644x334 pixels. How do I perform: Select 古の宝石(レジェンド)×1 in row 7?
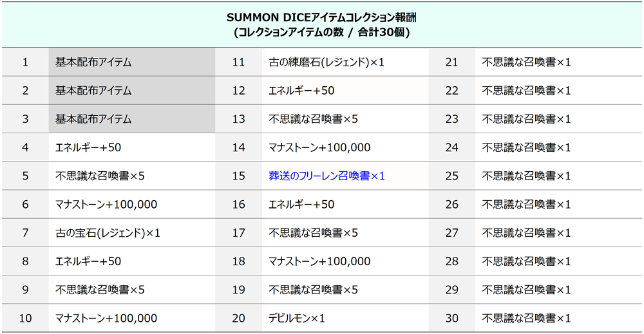coord(108,233)
